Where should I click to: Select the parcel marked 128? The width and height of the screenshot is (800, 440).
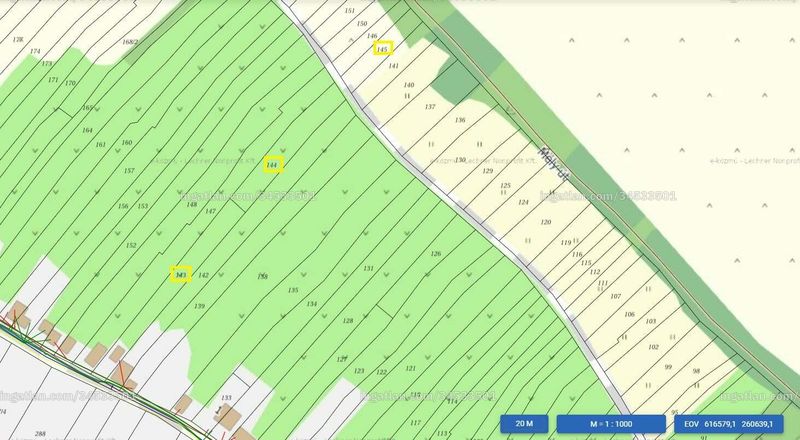coord(348,321)
